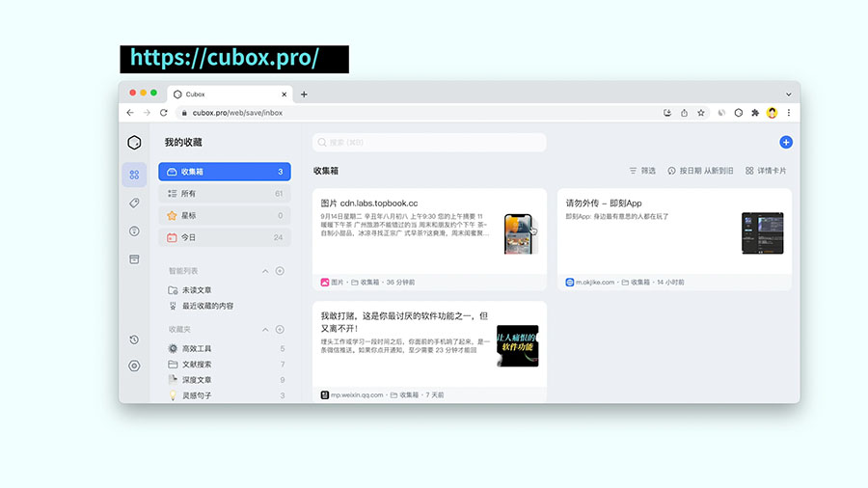Open the archive box icon in the left rail

[x=134, y=259]
